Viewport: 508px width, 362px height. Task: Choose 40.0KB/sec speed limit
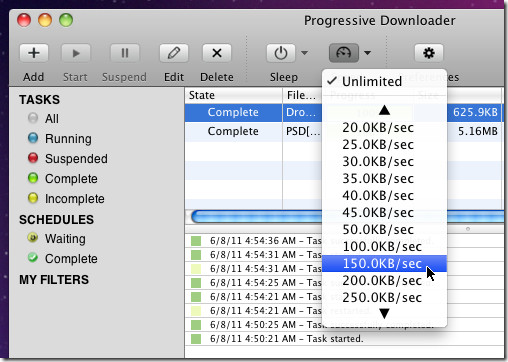click(x=384, y=196)
